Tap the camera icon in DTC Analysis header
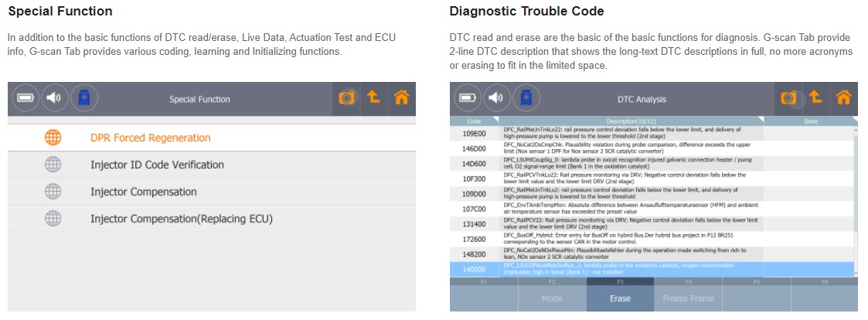This screenshot has width=868, height=320. (790, 98)
